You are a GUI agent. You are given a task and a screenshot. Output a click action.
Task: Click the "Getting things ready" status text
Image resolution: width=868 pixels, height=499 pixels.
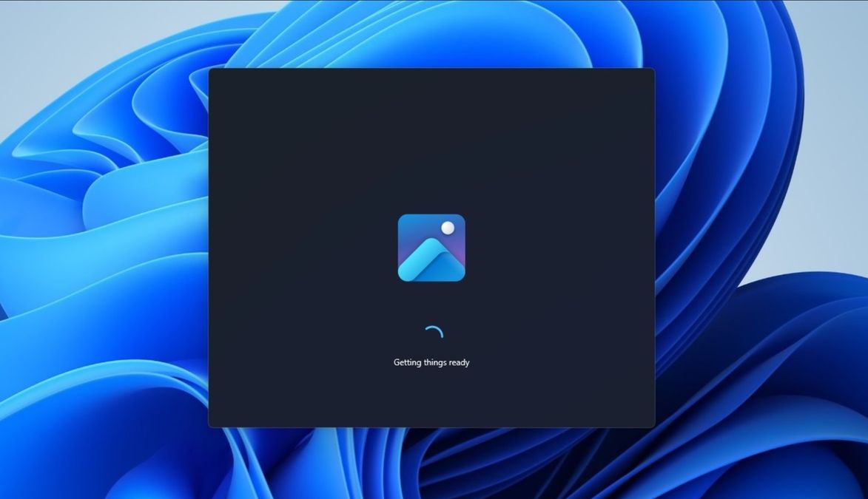coord(431,362)
